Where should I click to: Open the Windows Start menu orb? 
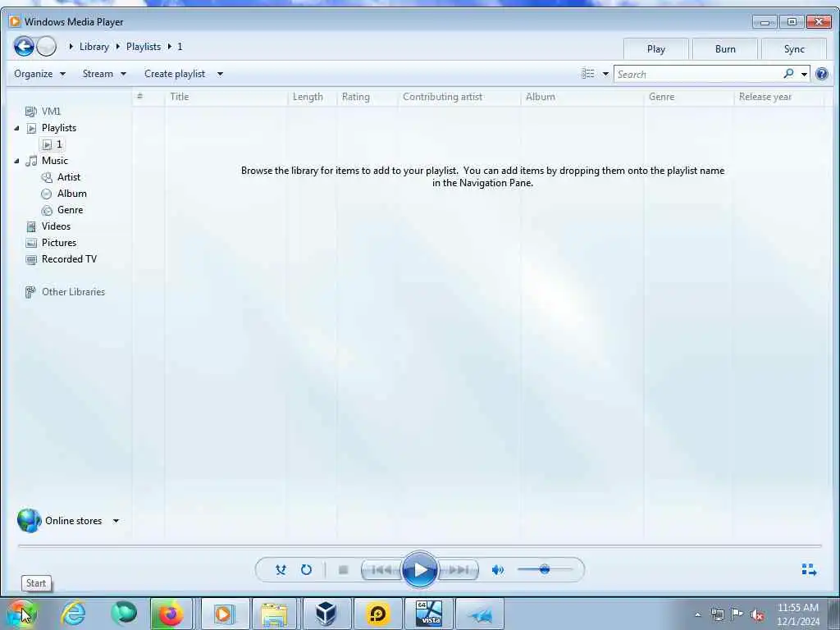click(x=21, y=614)
